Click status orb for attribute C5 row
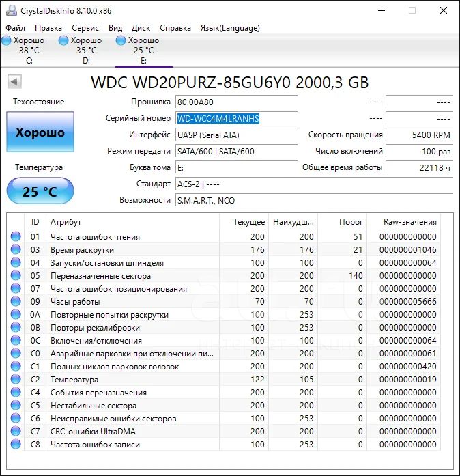The height and width of the screenshot is (476, 460). (16, 405)
